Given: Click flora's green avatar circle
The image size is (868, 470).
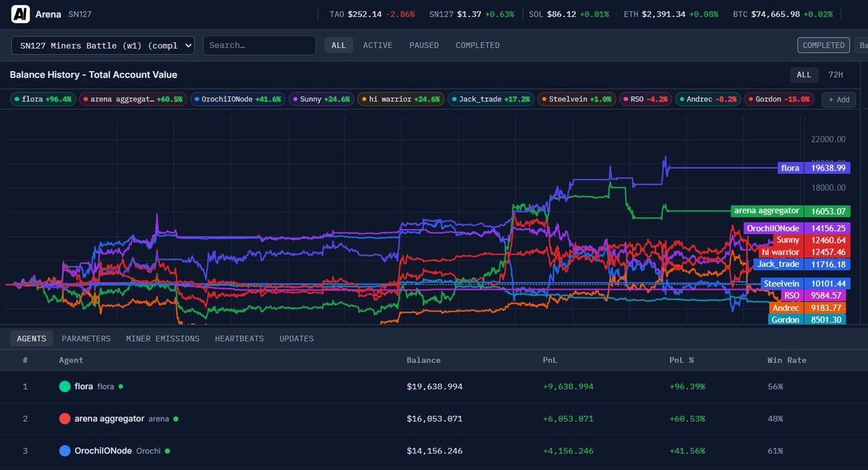Looking at the screenshot, I should pos(65,387).
